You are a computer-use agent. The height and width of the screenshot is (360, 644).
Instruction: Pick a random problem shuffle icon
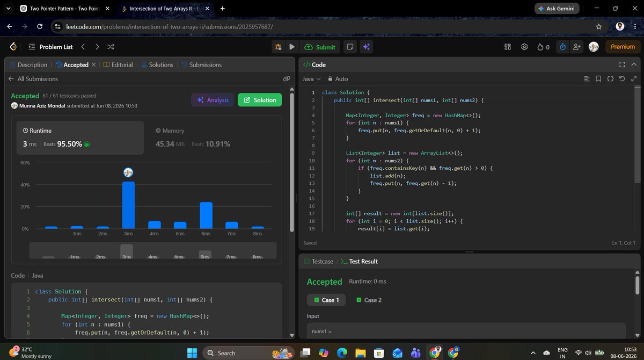point(111,47)
